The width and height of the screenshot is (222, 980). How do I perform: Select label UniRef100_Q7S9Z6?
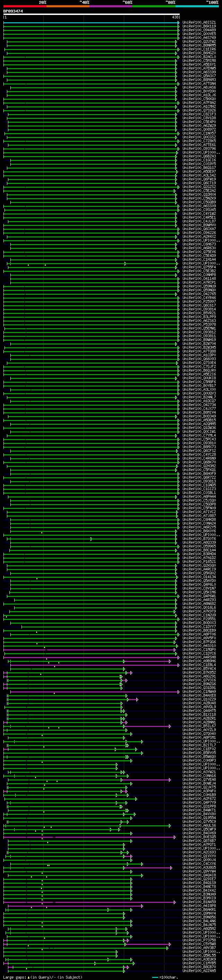tap(199, 110)
